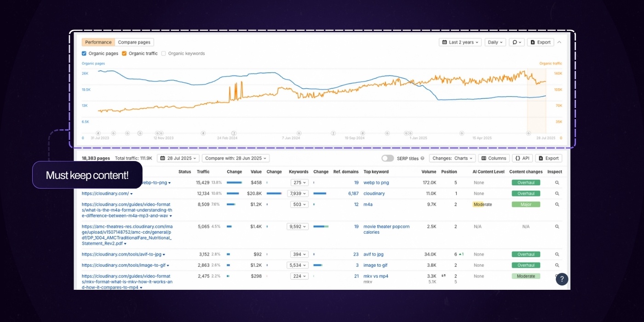Open the Compare with 28 Jun 2025 dropdown
Image resolution: width=644 pixels, height=322 pixels.
click(236, 158)
